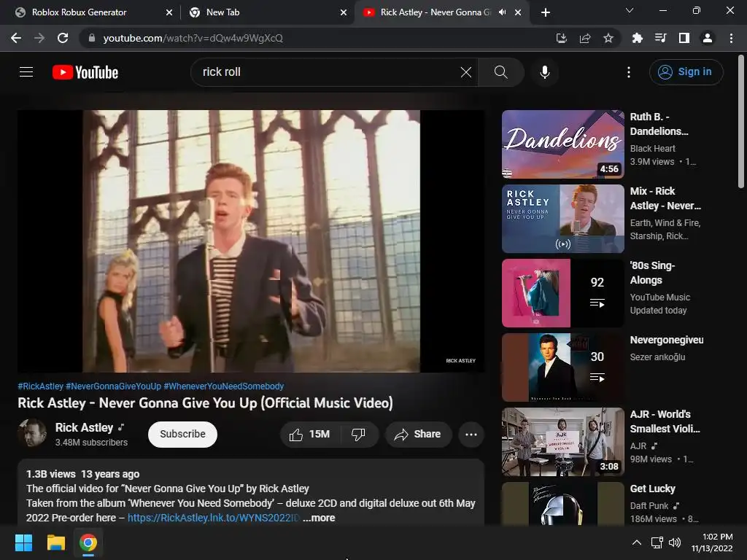The height and width of the screenshot is (560, 747).
Task: Close the Roblox Robux Generator tab
Action: click(169, 13)
